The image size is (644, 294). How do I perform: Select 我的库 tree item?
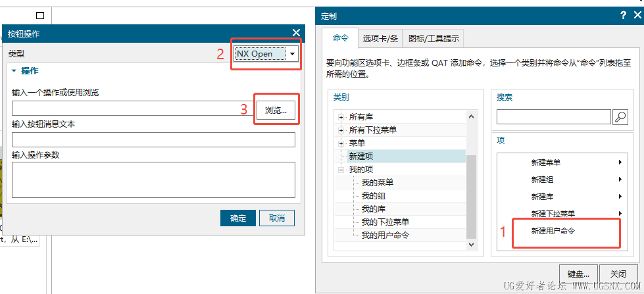[374, 209]
